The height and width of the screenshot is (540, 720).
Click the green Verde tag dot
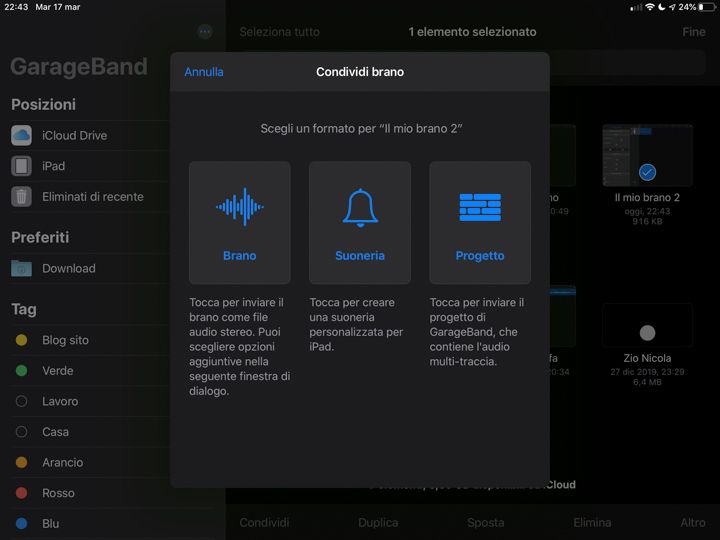[x=21, y=371]
